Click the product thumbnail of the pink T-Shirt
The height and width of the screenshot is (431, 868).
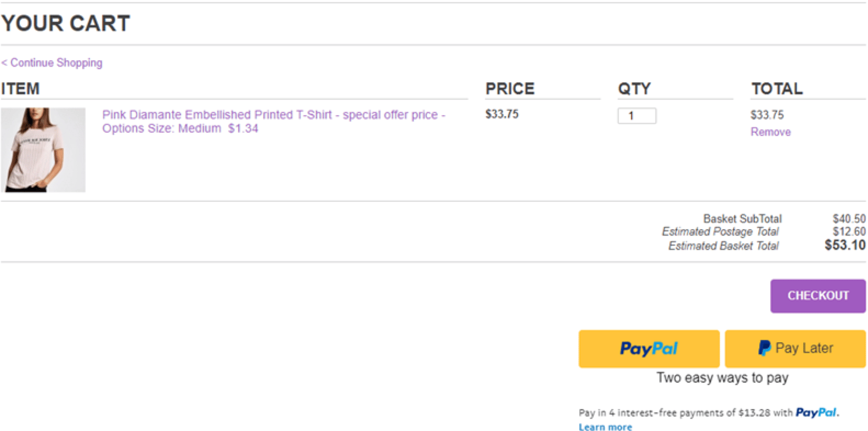coord(44,149)
